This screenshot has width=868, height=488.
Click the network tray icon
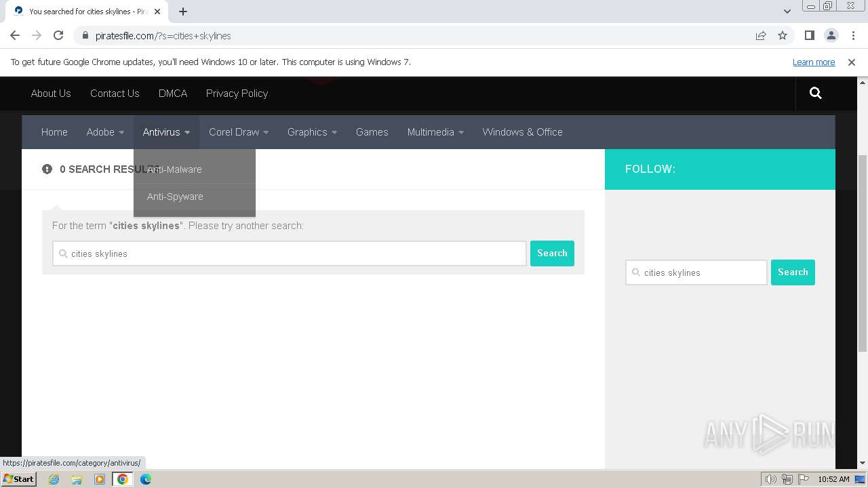(787, 479)
